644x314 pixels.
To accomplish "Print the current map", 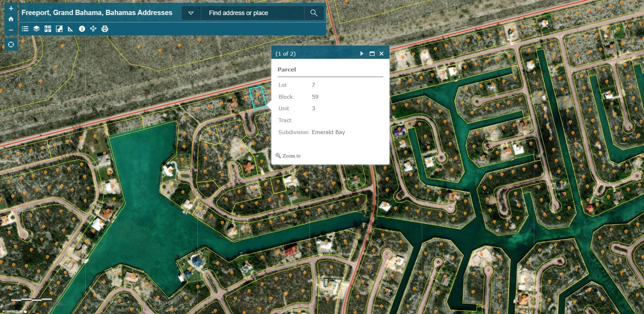I will pos(105,29).
